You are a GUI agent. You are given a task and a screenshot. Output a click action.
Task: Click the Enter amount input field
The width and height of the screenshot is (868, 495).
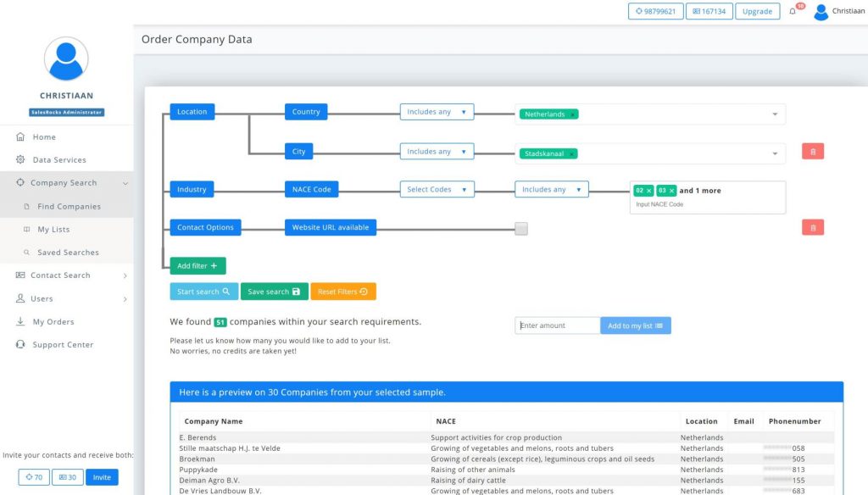[x=557, y=325]
